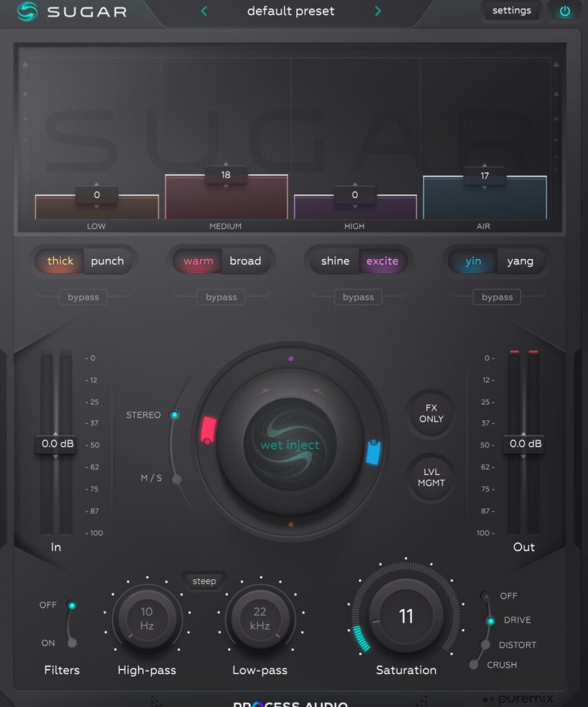The width and height of the screenshot is (588, 707).
Task: Select the punch mode for the Low band
Action: coord(107,261)
